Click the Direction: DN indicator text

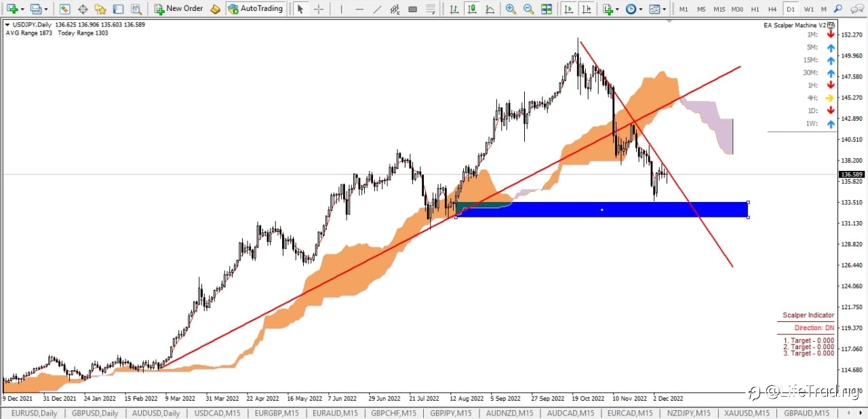(x=814, y=327)
